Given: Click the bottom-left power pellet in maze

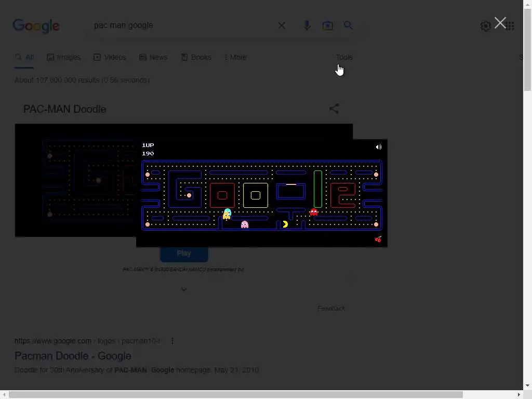Looking at the screenshot, I should [148, 224].
